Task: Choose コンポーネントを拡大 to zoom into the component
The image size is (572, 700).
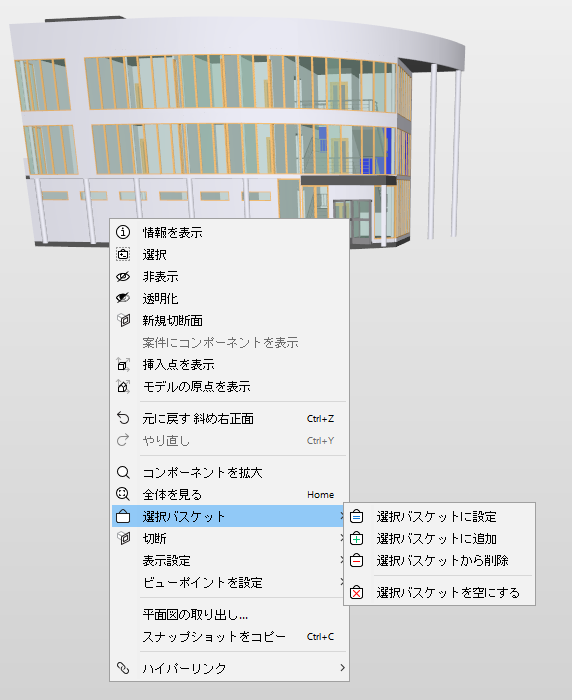Action: [229, 472]
